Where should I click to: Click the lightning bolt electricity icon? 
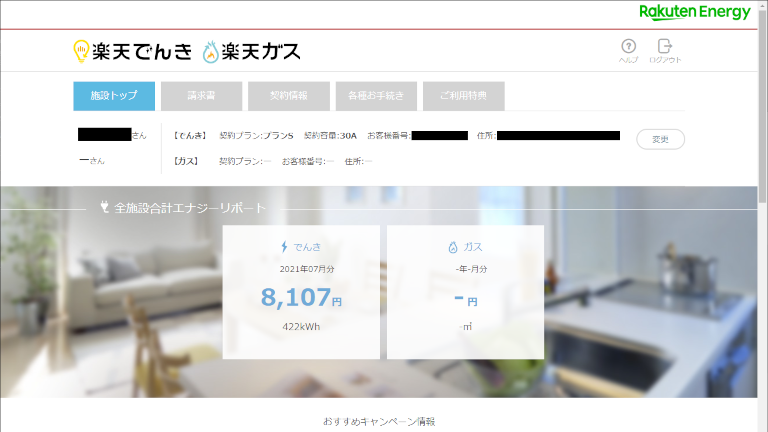(284, 246)
